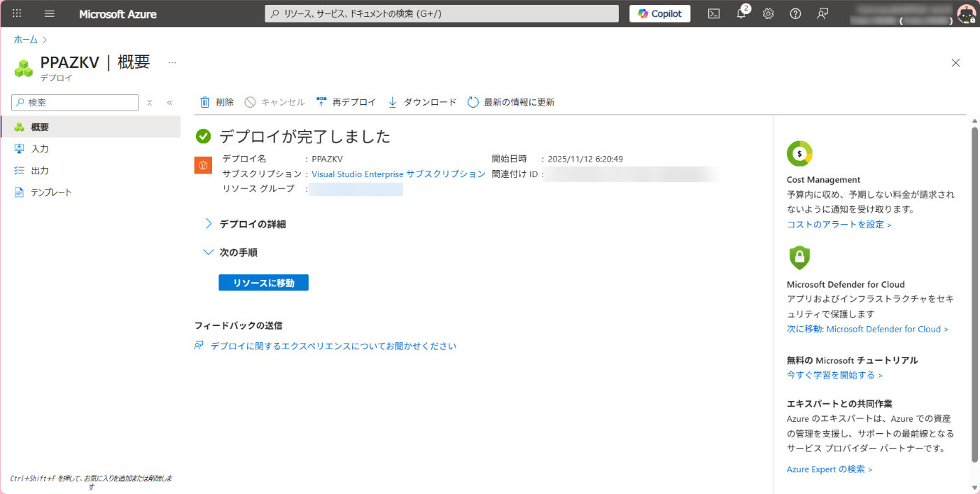Open the Azure portal app launcher grid

pyautogui.click(x=17, y=13)
